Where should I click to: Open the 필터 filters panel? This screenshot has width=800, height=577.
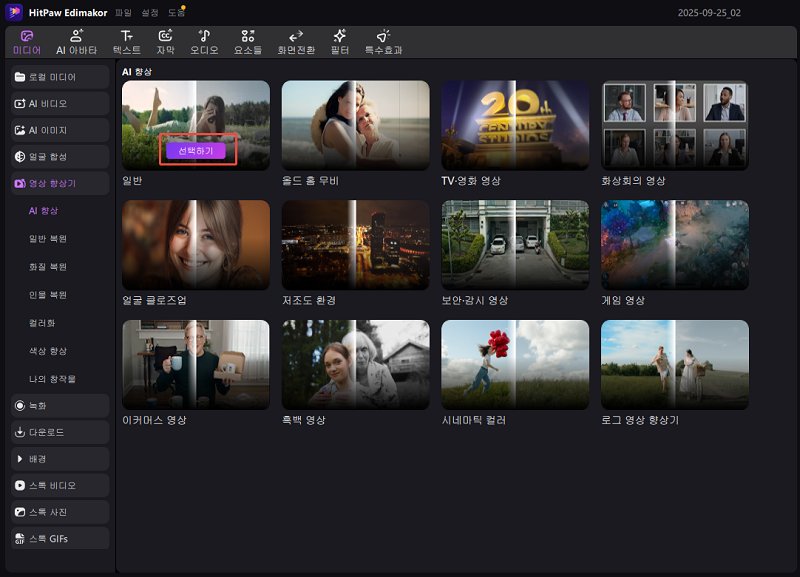point(340,41)
